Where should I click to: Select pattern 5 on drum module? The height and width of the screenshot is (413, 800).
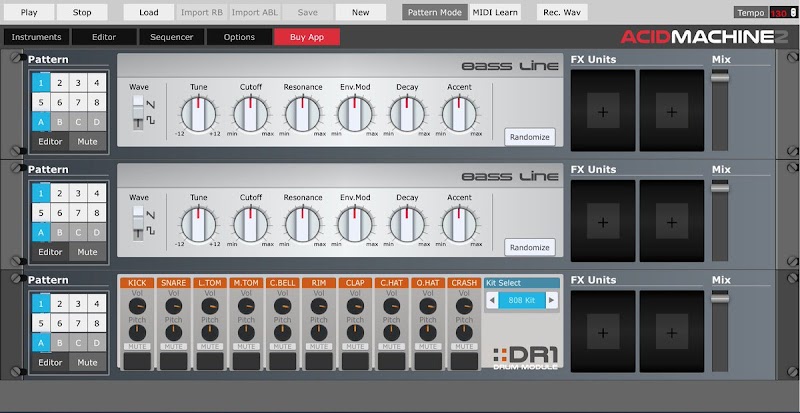click(41, 323)
